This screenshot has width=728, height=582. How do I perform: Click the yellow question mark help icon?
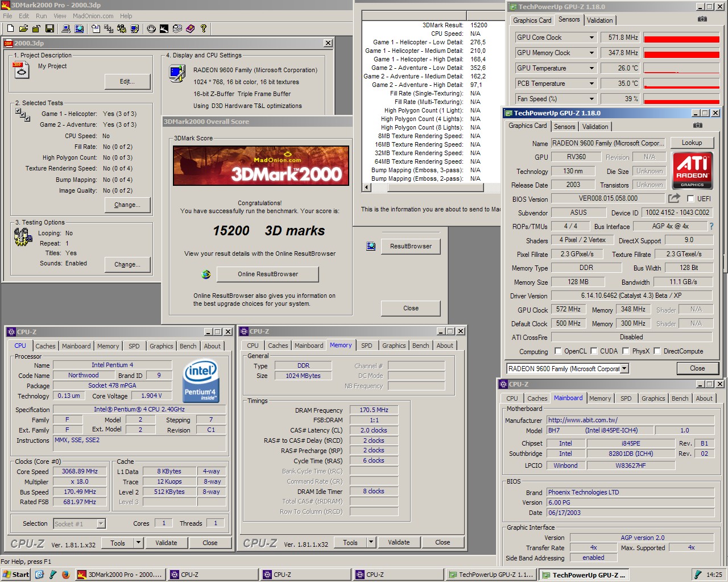pos(203,28)
